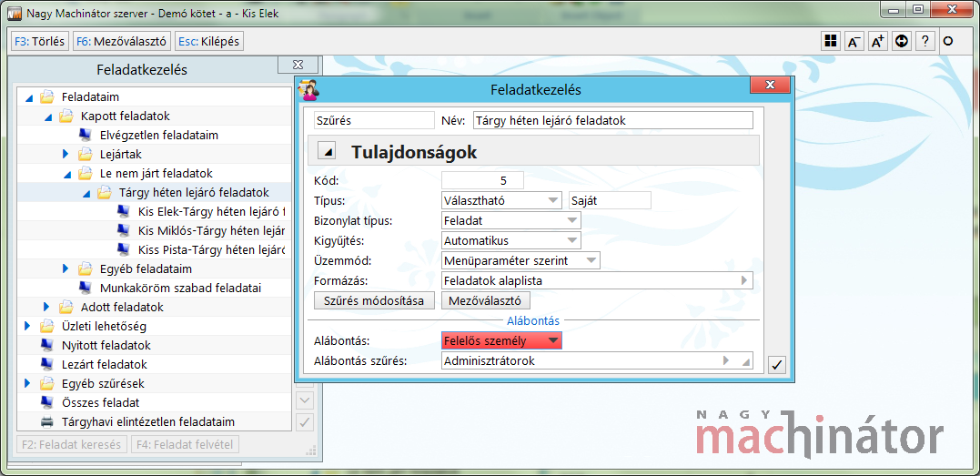Screen dimensions: 980x476
Task: Click Esc: Kilépés to exit
Action: 208,42
